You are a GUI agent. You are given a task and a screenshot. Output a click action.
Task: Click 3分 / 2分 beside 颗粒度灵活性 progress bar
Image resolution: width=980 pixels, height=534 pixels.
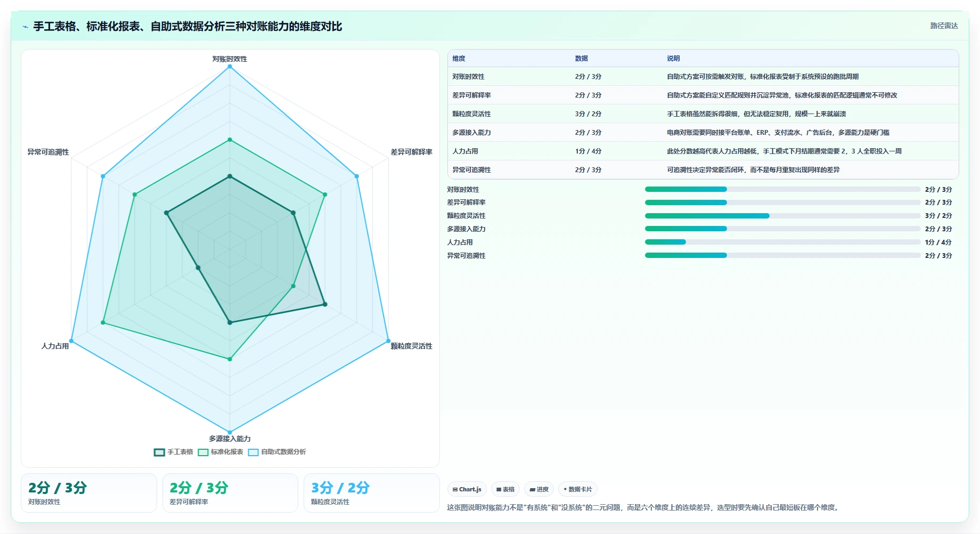point(938,216)
